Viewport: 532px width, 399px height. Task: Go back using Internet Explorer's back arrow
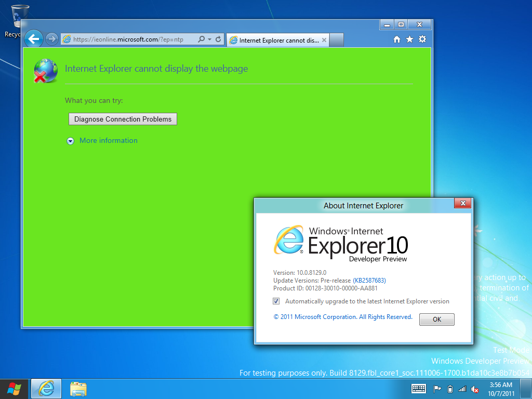pos(34,39)
